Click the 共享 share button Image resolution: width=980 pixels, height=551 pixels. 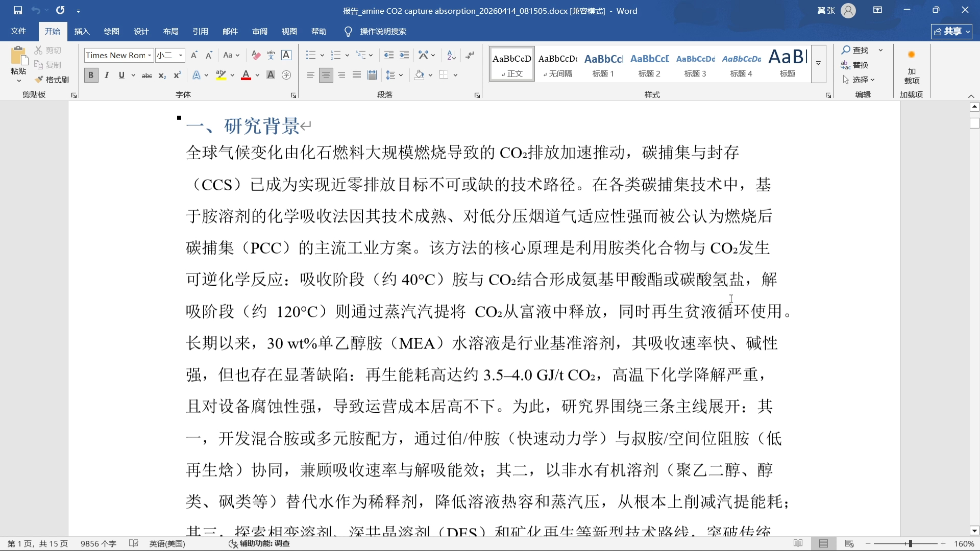pyautogui.click(x=951, y=32)
